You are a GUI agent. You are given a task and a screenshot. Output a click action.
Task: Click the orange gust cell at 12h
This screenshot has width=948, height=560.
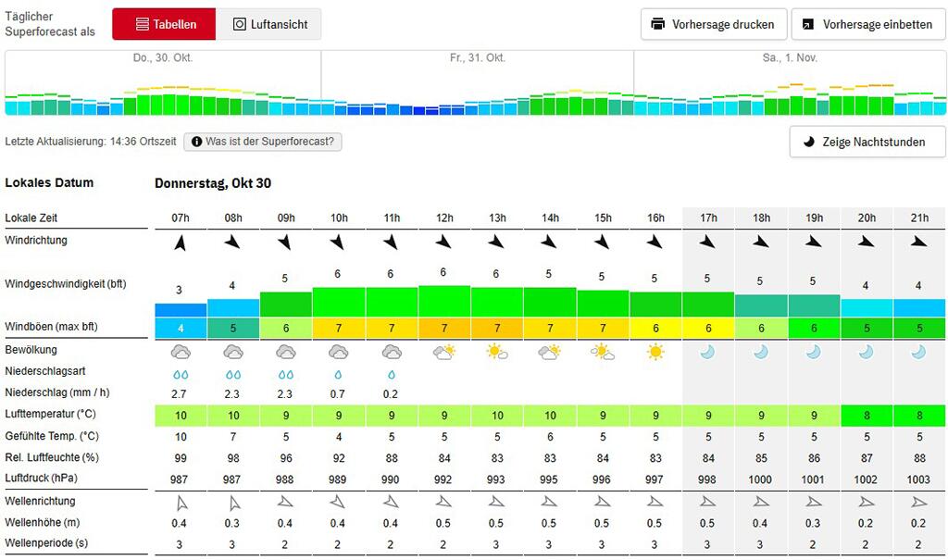click(443, 328)
